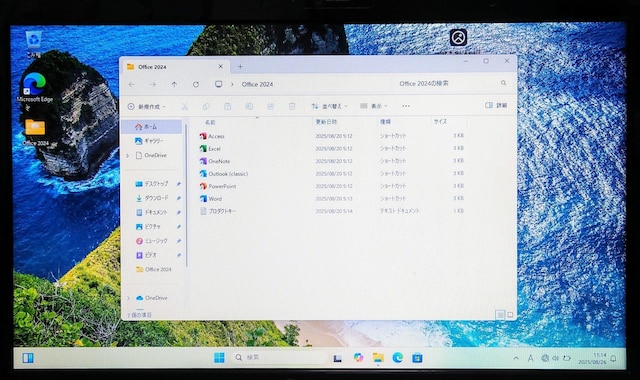This screenshot has width=640, height=380.
Task: Refresh the Office 2024 folder
Action: 196,84
